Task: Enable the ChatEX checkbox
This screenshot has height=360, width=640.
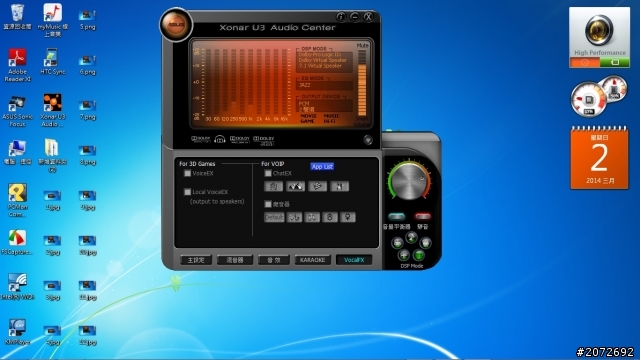Action: click(268, 173)
